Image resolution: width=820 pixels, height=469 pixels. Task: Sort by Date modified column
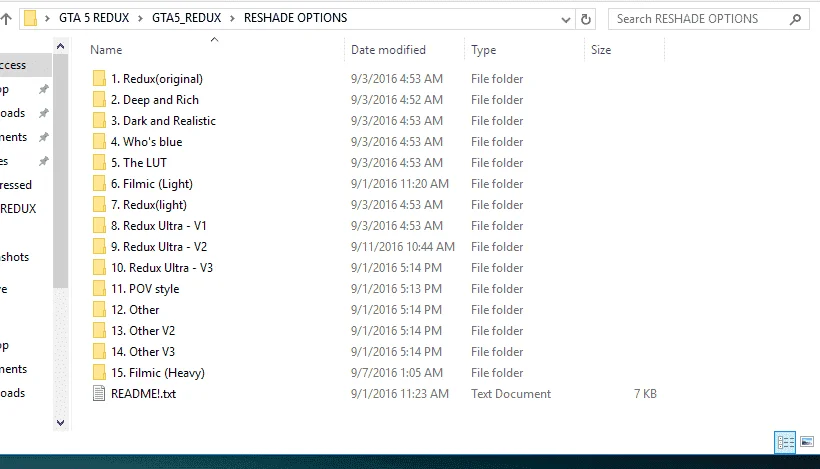coord(388,50)
